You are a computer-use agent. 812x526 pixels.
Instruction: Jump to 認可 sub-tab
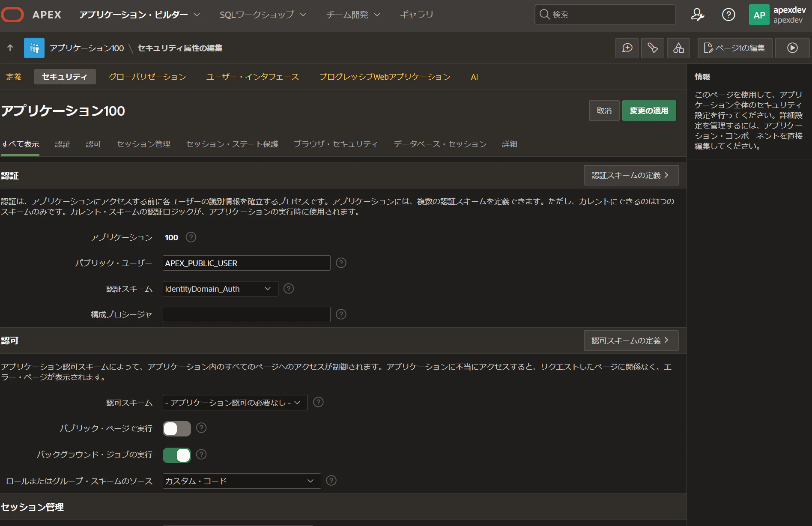(93, 144)
